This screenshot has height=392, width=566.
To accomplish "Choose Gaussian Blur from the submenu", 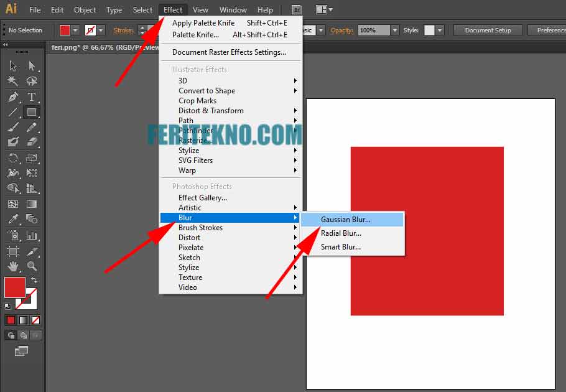I will click(345, 220).
